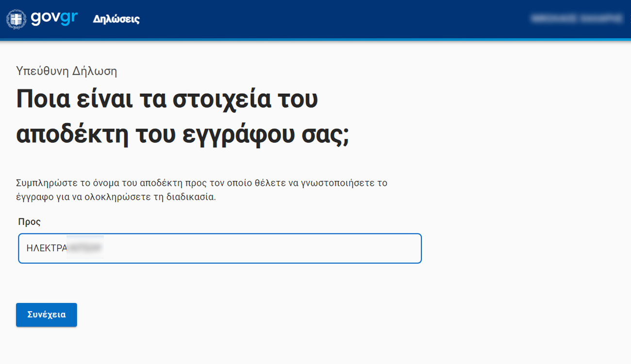
Task: Click the words "εγγράφου σας;" in the heading
Action: [x=266, y=135]
